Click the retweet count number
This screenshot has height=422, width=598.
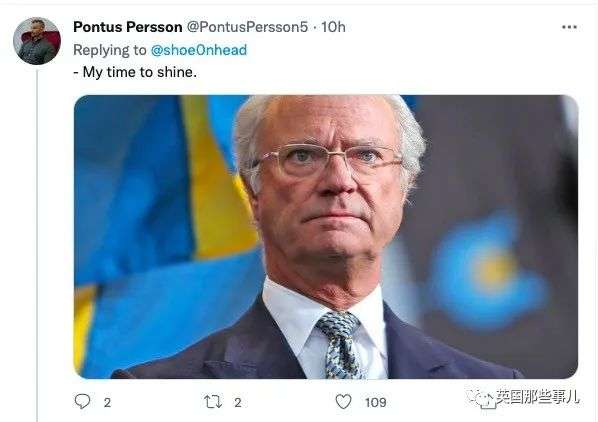(x=238, y=403)
